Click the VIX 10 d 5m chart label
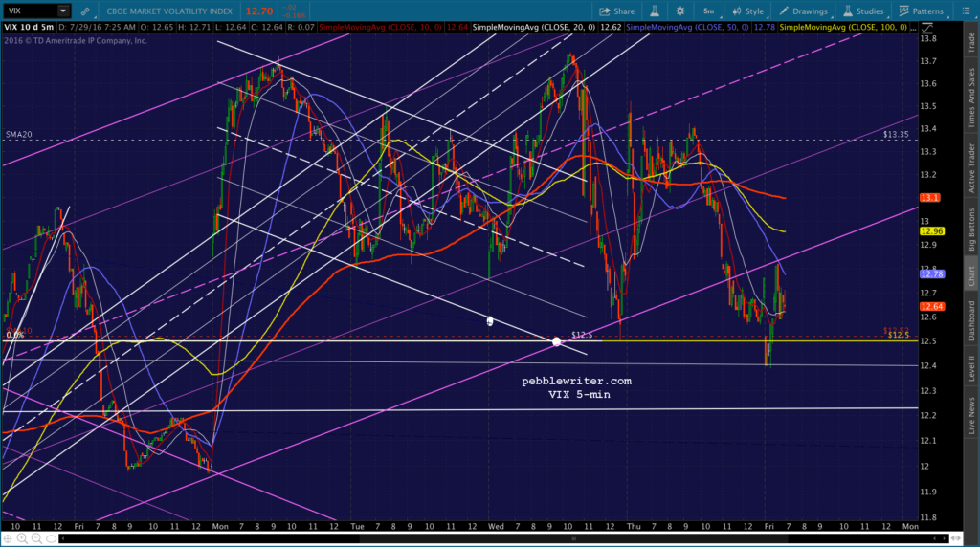This screenshot has width=980, height=547. 29,28
